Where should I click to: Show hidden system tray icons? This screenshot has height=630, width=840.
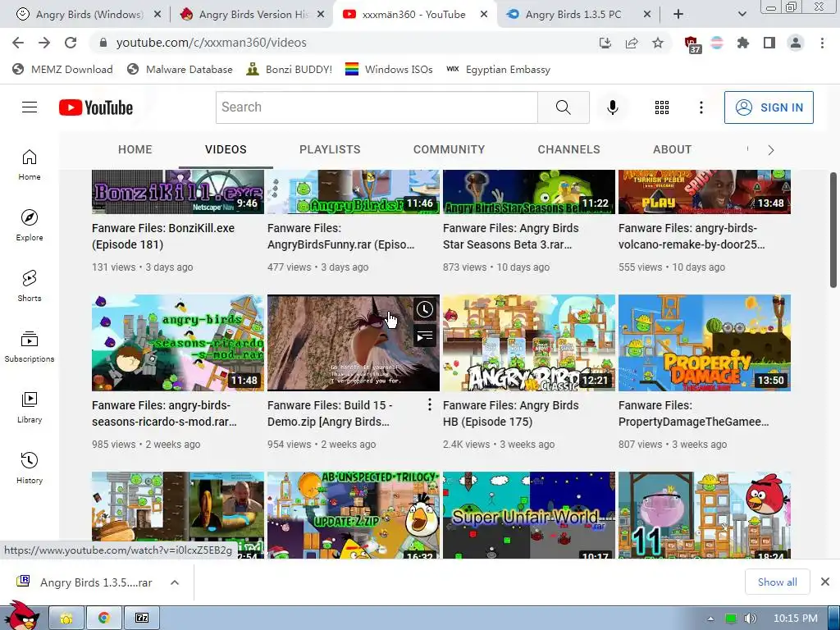(710, 619)
